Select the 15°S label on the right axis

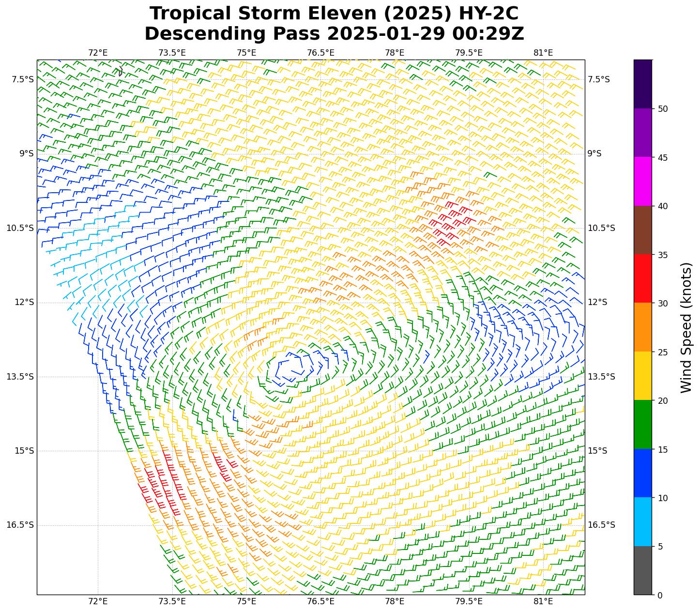[x=597, y=451]
